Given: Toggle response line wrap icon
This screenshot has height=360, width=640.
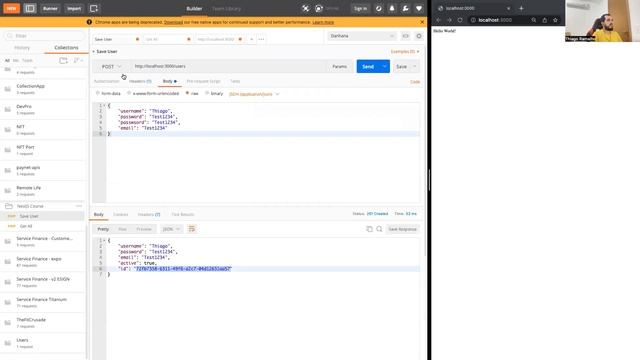Looking at the screenshot, I should (x=191, y=229).
